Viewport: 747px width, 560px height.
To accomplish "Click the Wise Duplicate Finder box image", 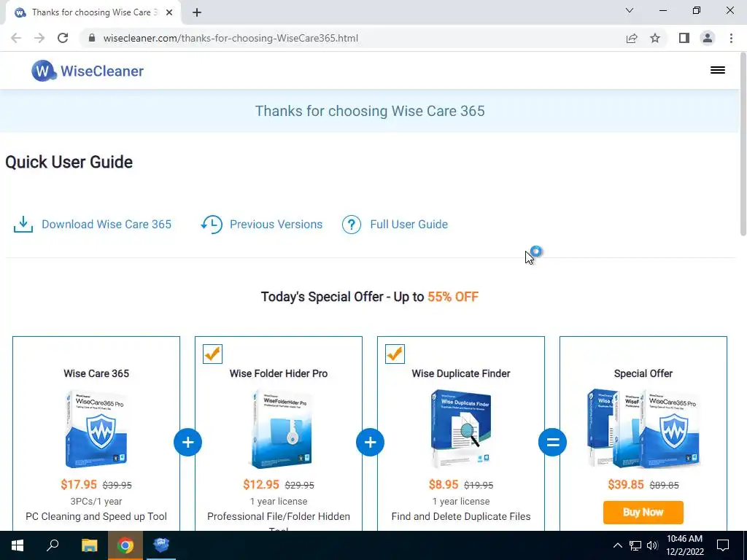I will pyautogui.click(x=461, y=428).
